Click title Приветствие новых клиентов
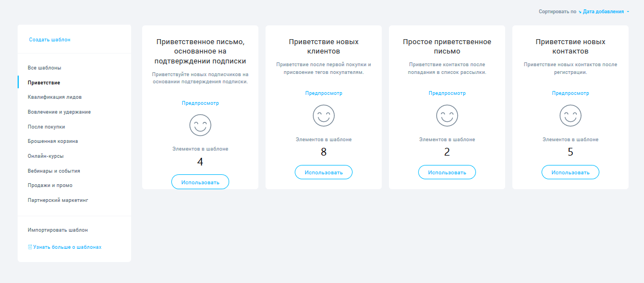644x283 pixels. (x=323, y=46)
